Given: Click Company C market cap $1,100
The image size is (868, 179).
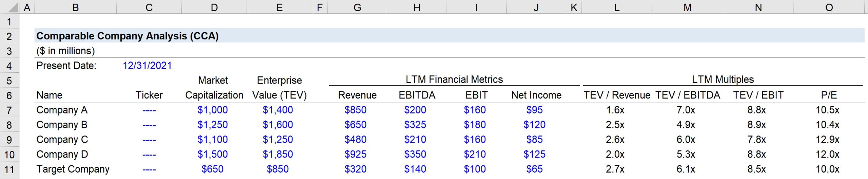Looking at the screenshot, I should pyautogui.click(x=213, y=140).
